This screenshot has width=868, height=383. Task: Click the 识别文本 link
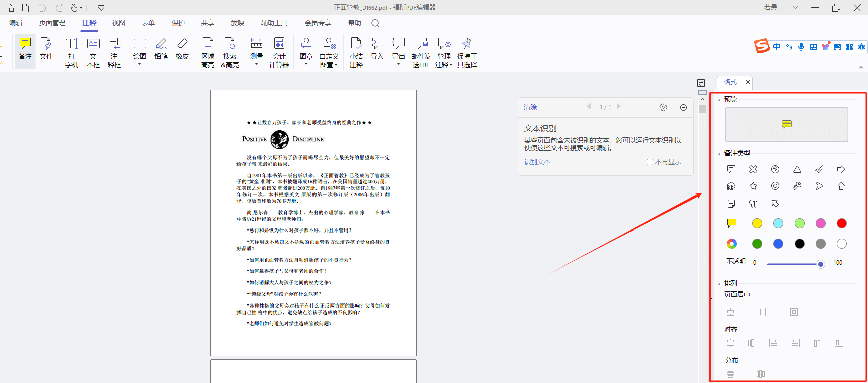(537, 162)
